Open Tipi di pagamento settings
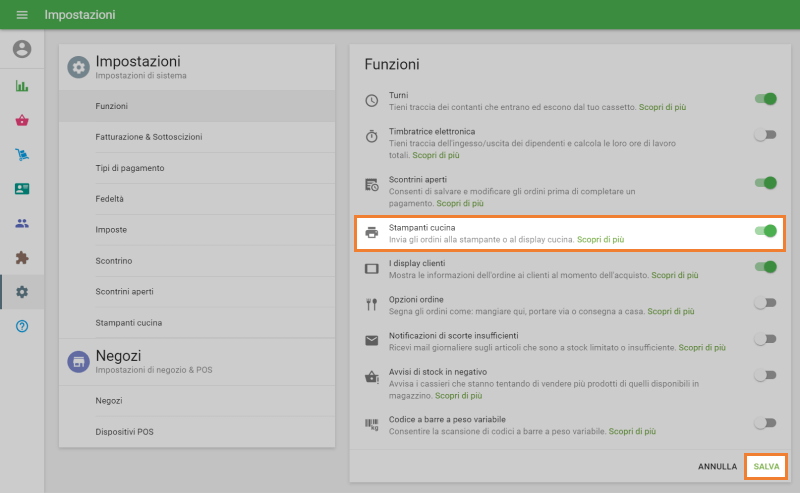The height and width of the screenshot is (493, 800). 130,168
